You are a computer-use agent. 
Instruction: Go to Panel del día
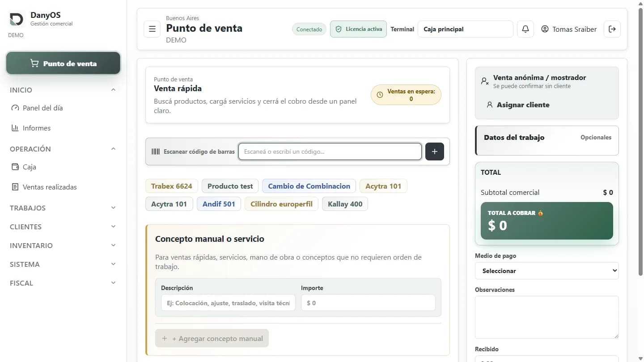coord(42,108)
